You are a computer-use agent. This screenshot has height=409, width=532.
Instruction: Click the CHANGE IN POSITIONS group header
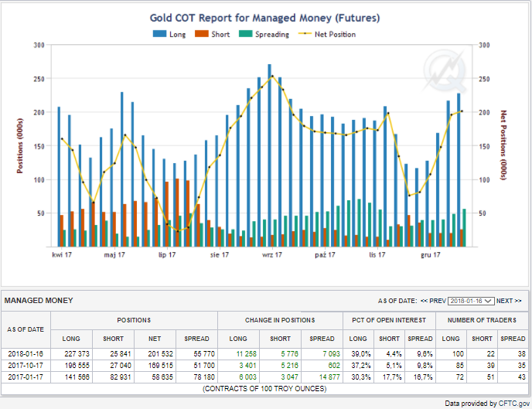(280, 320)
